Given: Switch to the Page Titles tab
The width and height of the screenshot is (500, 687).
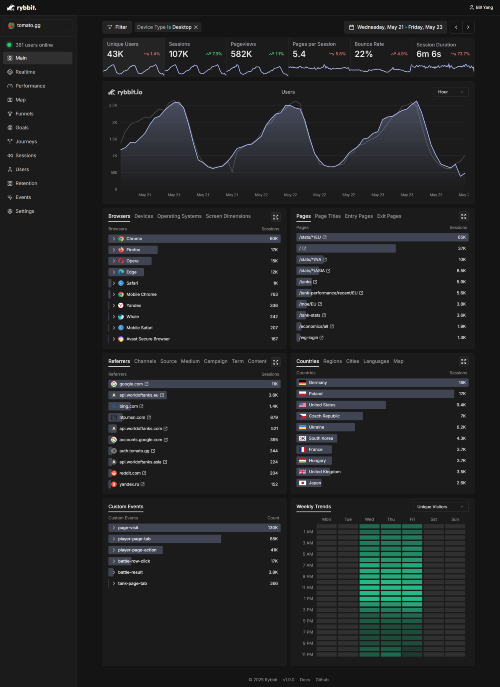Looking at the screenshot, I should pyautogui.click(x=328, y=216).
